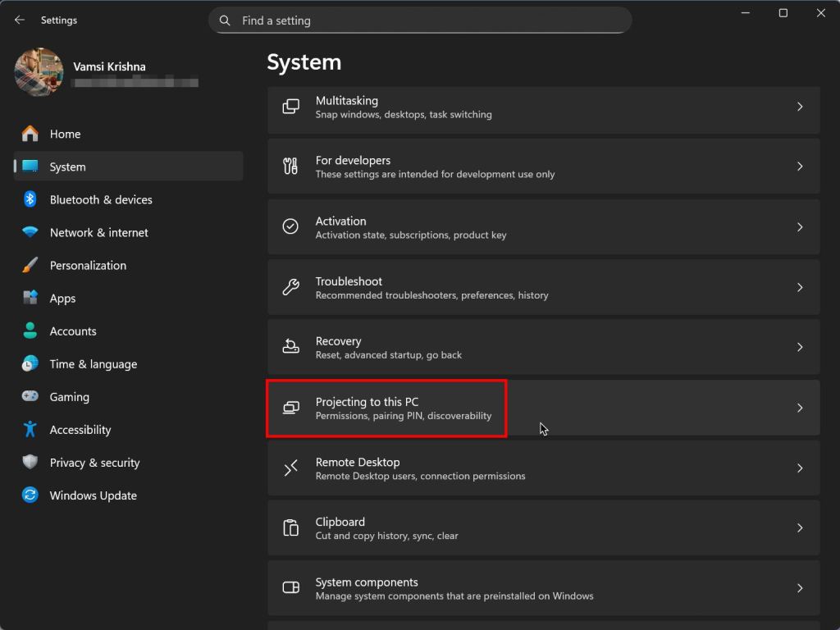Click 'Activation state, subscriptions, product key' text
Image resolution: width=840 pixels, height=630 pixels.
coord(411,235)
